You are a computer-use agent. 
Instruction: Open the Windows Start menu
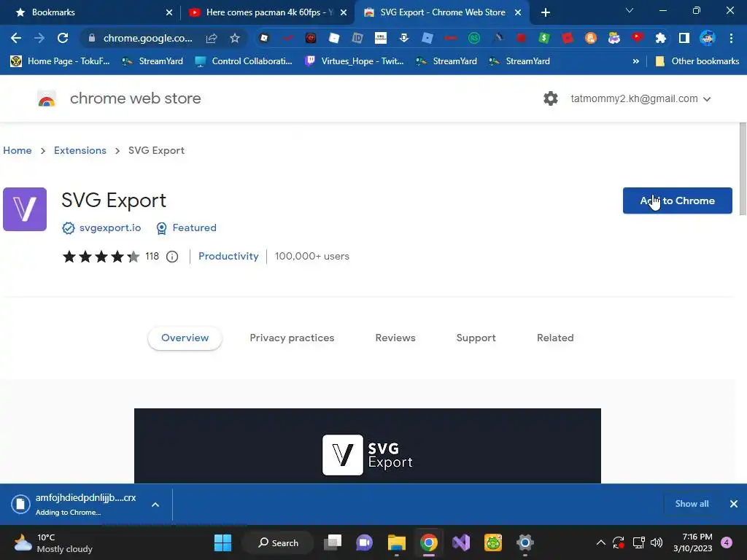coord(222,542)
